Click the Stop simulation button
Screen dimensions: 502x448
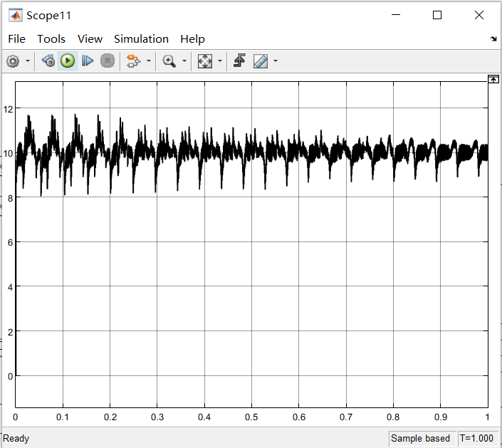(x=108, y=61)
